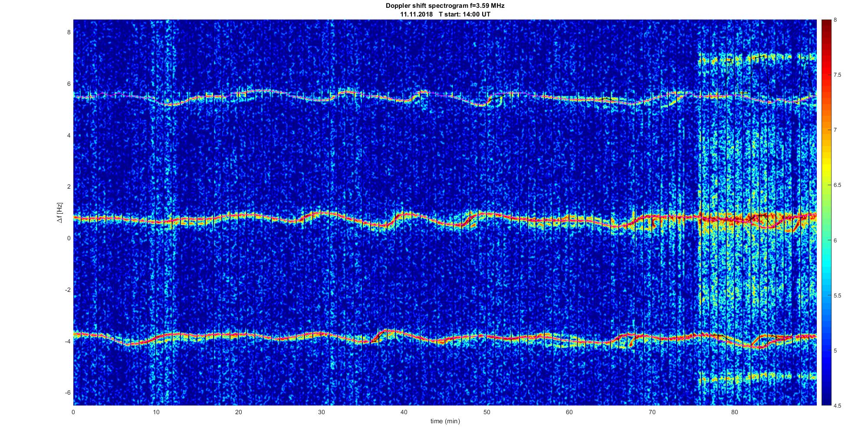Click the x-axis tick label 60
Screen dimensions: 868x435
point(569,412)
